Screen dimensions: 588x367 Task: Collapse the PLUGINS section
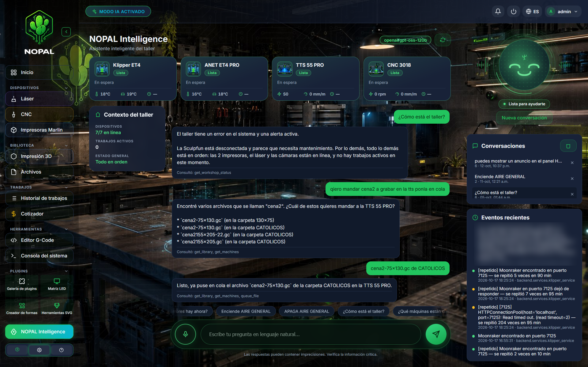coord(66,271)
